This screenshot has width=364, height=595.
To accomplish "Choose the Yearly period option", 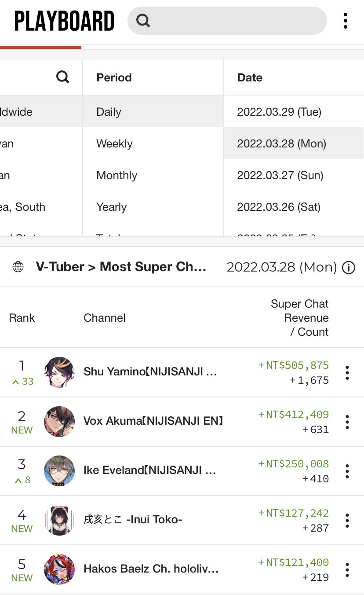I will (x=153, y=207).
